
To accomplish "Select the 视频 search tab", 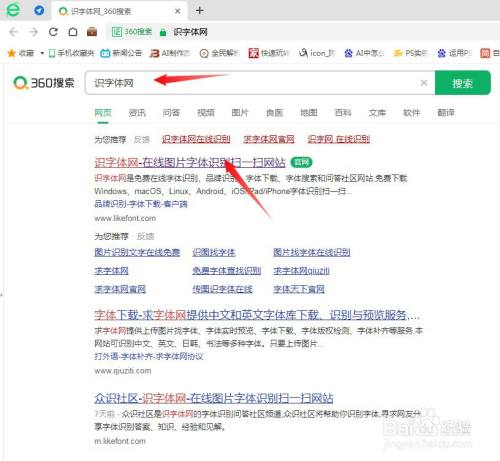I will click(206, 113).
